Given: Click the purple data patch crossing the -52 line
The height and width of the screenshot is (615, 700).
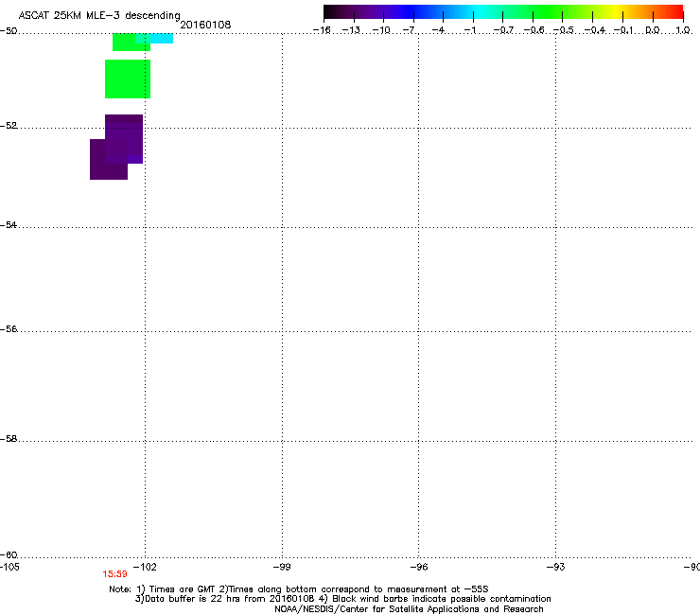Looking at the screenshot, I should pyautogui.click(x=124, y=139).
